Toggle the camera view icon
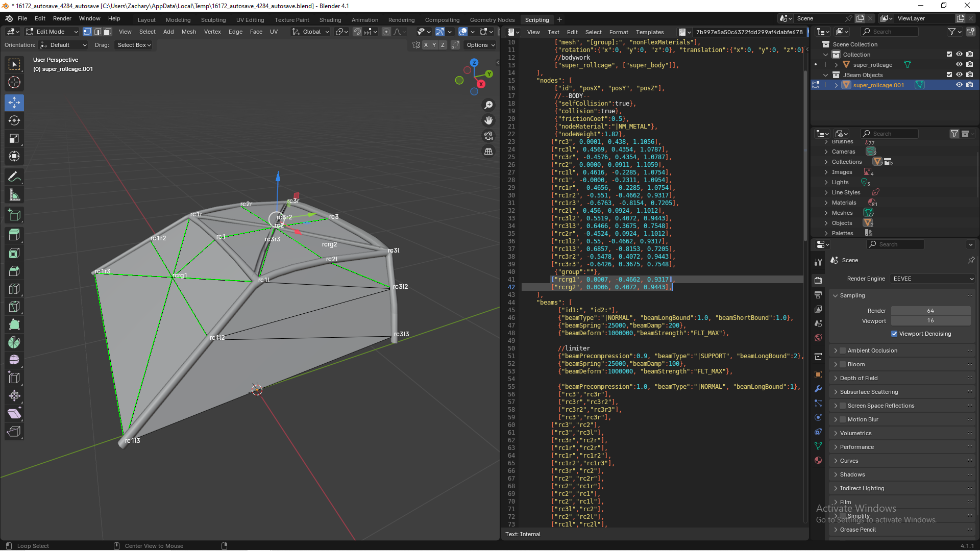The width and height of the screenshot is (980, 551). pyautogui.click(x=488, y=136)
